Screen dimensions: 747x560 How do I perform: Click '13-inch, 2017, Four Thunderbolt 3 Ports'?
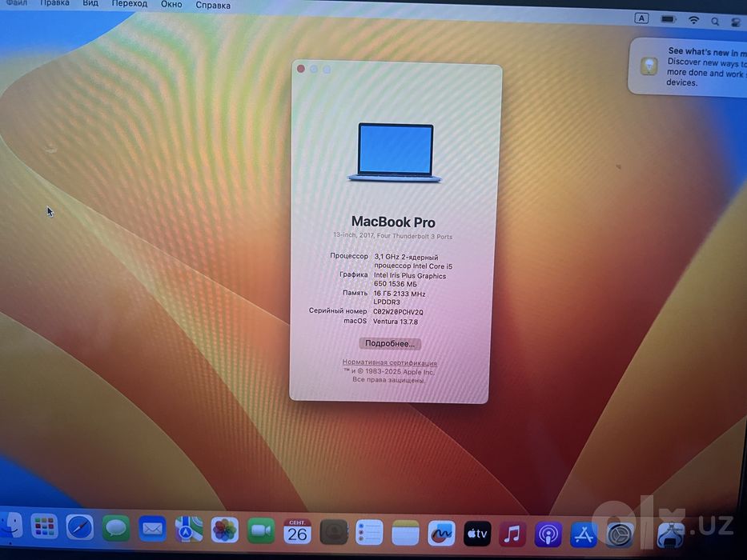(x=392, y=236)
